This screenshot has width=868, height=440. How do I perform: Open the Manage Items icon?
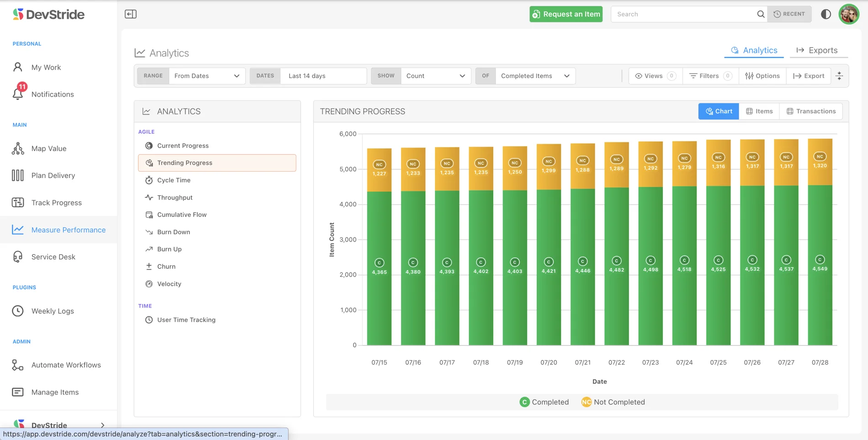[18, 392]
